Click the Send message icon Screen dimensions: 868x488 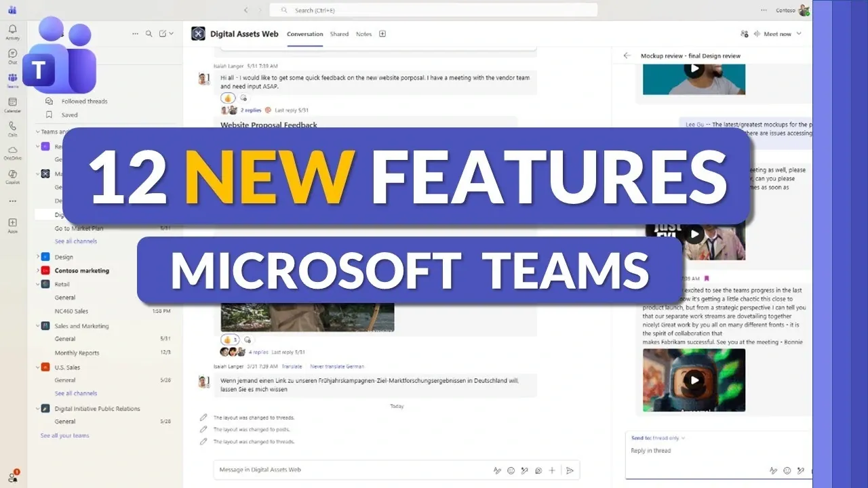tap(570, 470)
